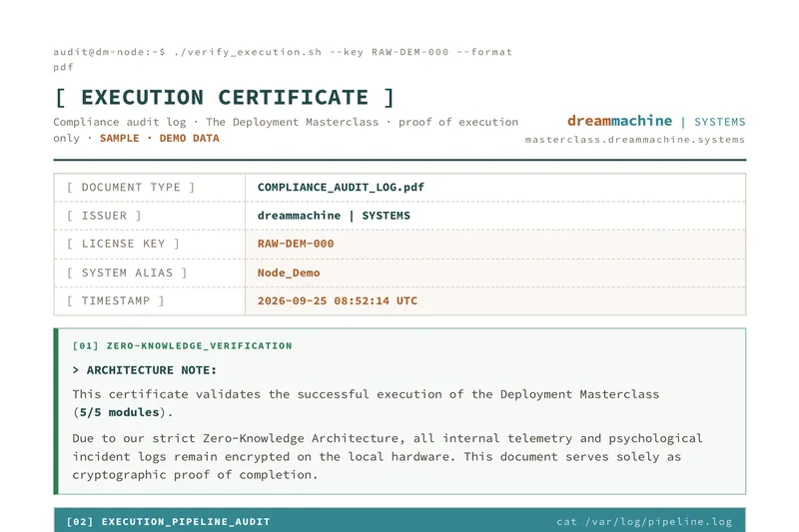The image size is (799, 532).
Task: Select the 5/5 modules text
Action: pyautogui.click(x=119, y=412)
